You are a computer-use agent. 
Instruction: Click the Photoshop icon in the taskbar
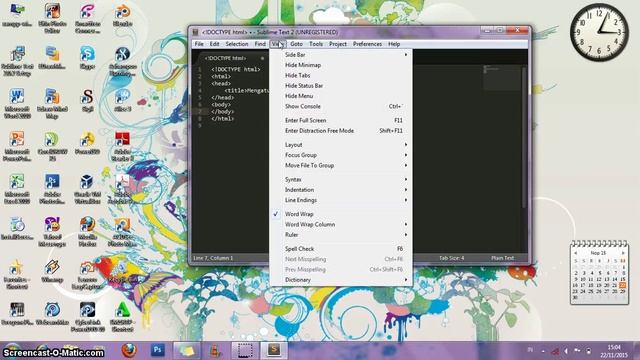pos(158,350)
